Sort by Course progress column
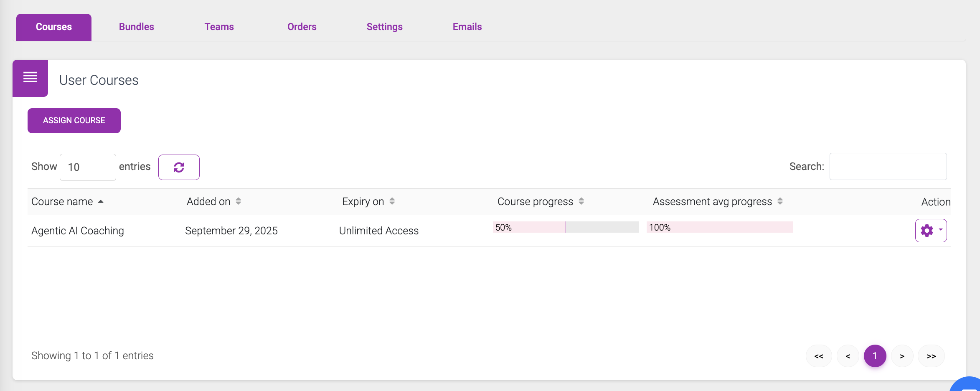980x391 pixels. (x=581, y=201)
